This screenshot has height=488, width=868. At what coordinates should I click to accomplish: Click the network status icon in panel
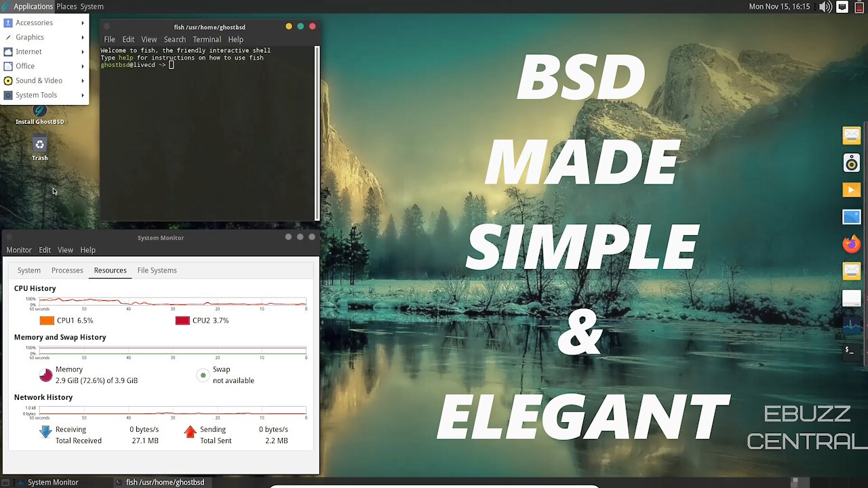click(842, 7)
